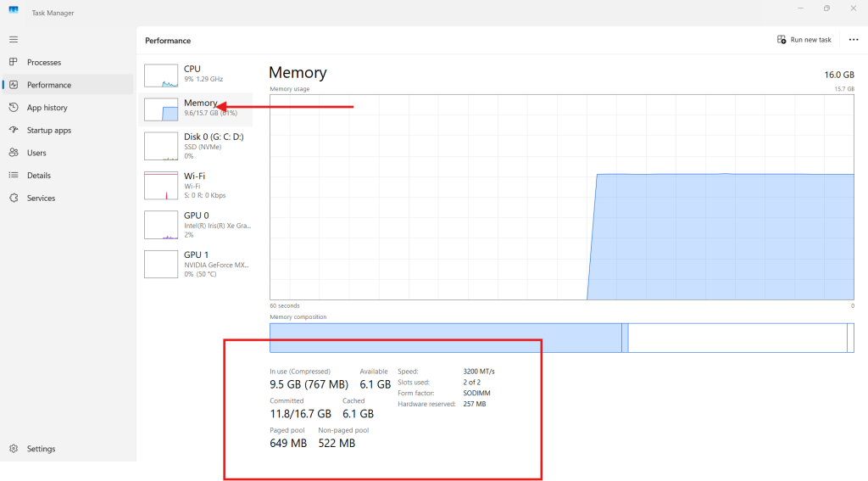Click the Details list icon
Viewport: 868px width, 481px height.
tap(14, 175)
